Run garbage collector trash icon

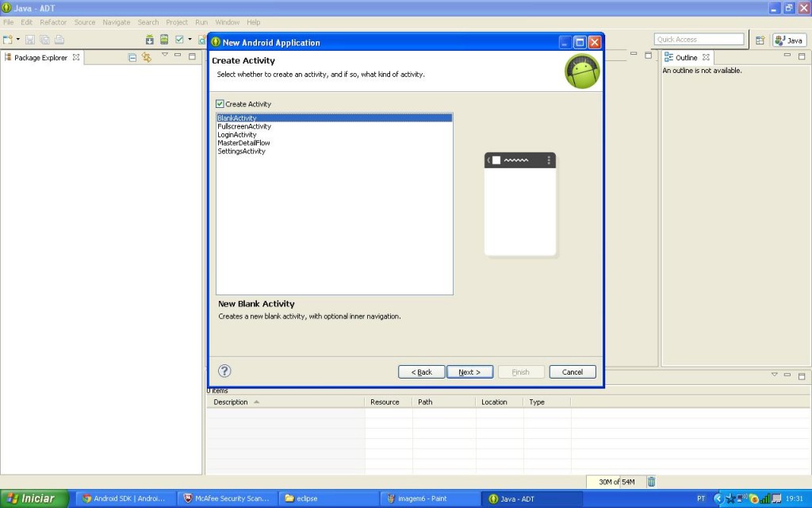(652, 482)
